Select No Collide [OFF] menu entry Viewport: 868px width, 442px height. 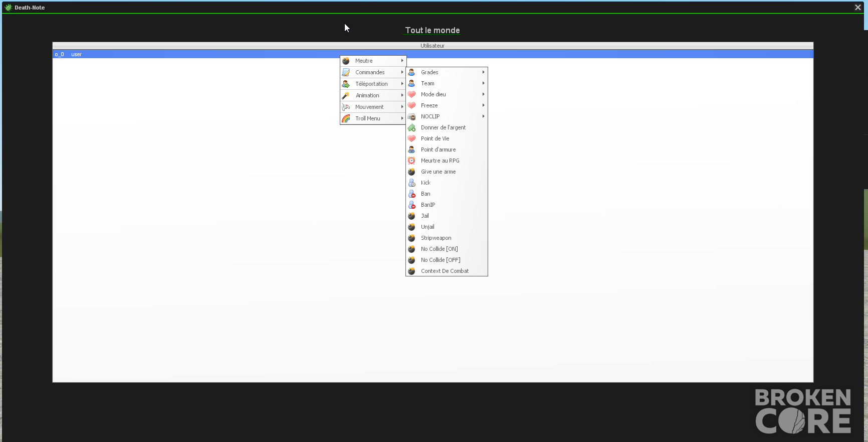click(x=447, y=260)
